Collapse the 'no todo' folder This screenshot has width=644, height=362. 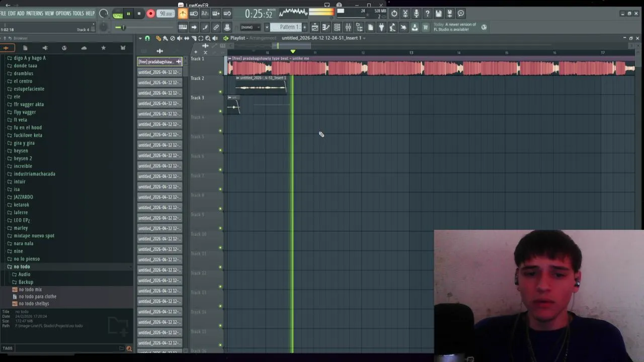pos(22,266)
